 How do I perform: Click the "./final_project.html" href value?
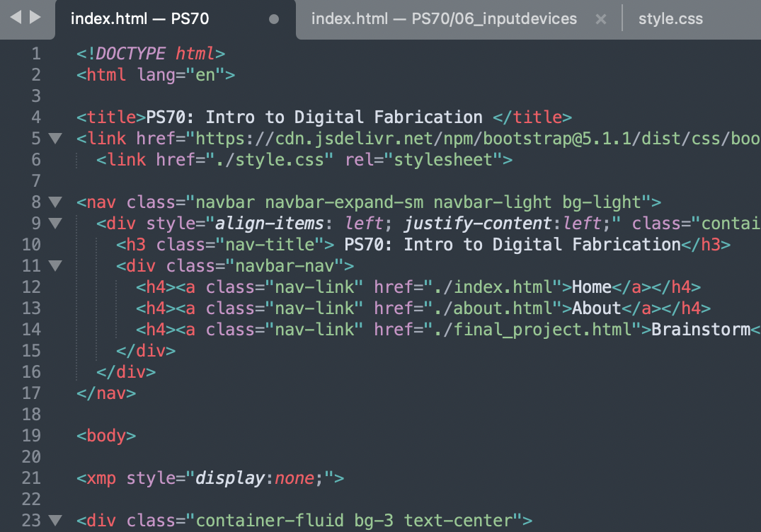tap(532, 330)
